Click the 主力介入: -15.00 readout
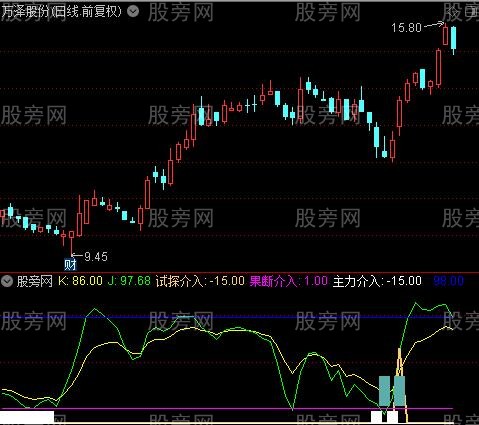Image resolution: width=479 pixels, height=425 pixels. (x=377, y=281)
